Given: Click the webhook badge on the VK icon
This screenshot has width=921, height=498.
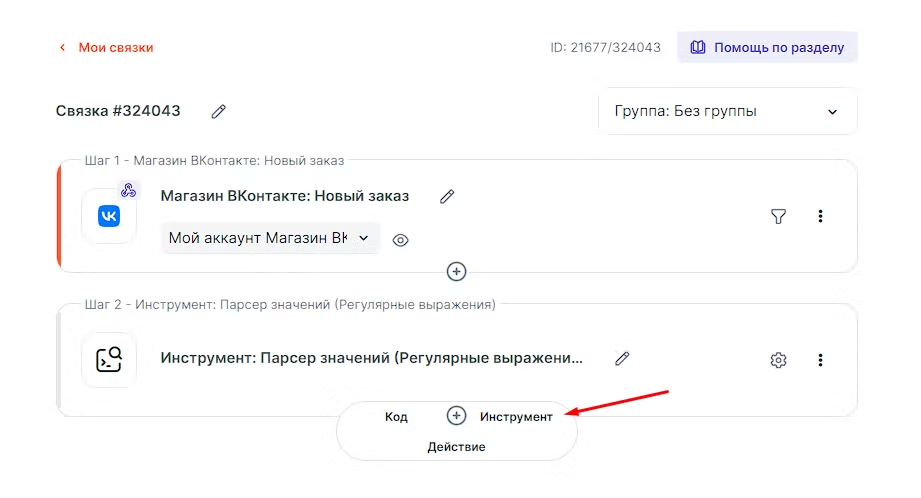Looking at the screenshot, I should click(x=127, y=190).
